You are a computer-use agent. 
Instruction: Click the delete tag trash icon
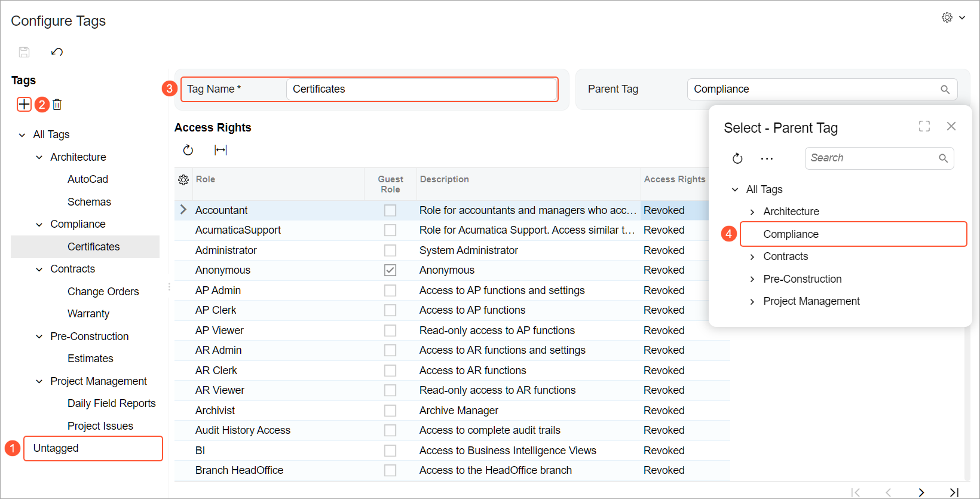point(57,105)
